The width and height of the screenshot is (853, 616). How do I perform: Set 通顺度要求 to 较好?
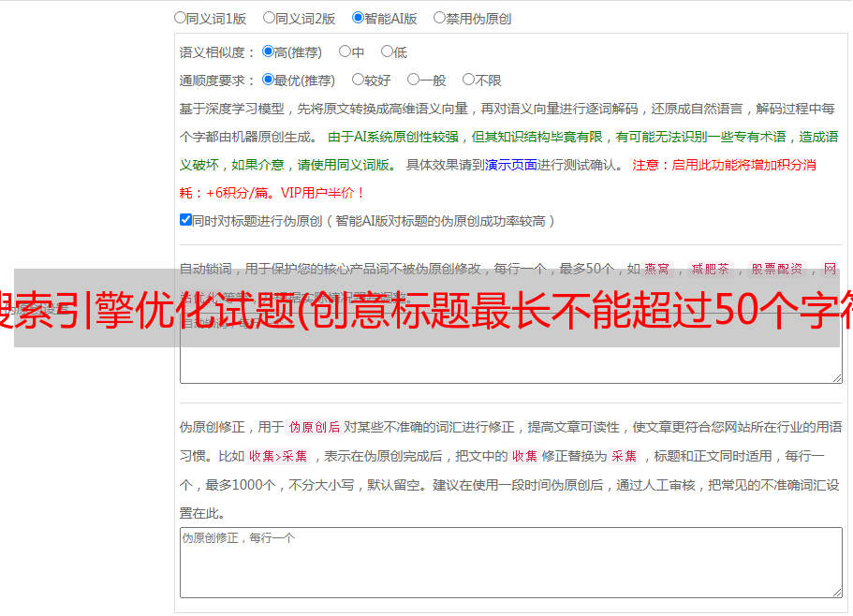358,80
